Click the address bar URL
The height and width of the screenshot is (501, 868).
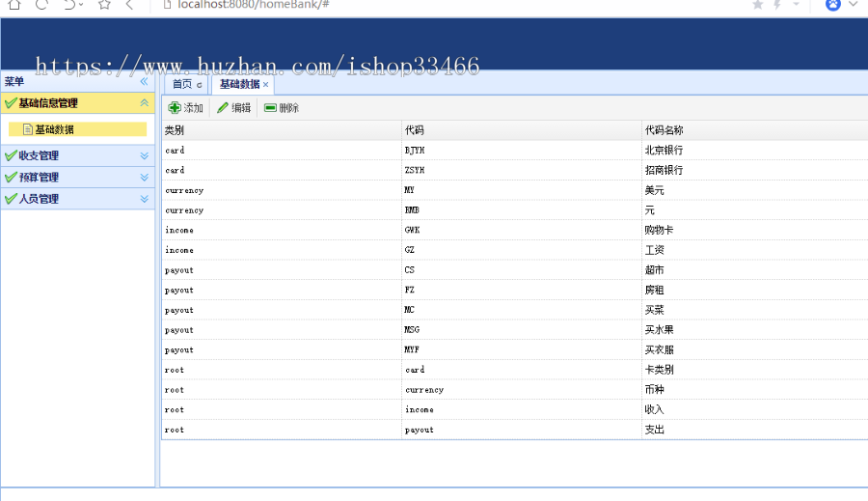coord(253,5)
